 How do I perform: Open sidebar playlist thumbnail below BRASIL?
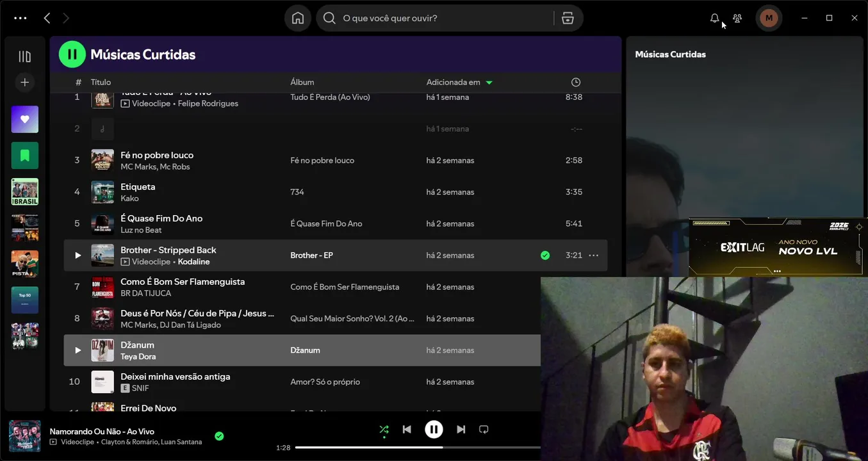point(25,227)
